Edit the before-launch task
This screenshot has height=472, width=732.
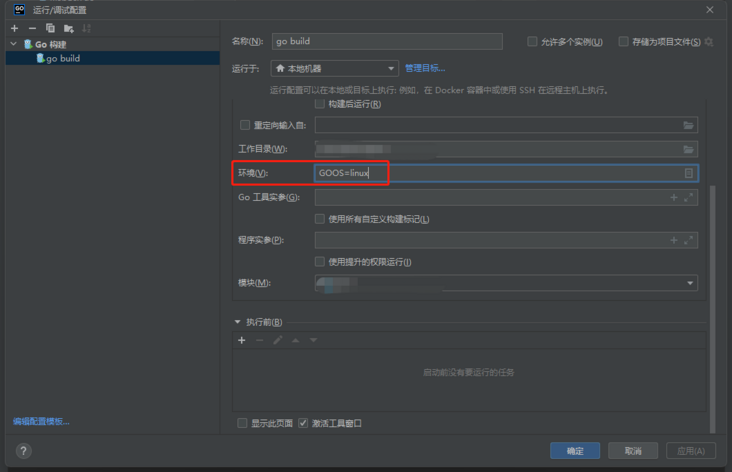[278, 340]
